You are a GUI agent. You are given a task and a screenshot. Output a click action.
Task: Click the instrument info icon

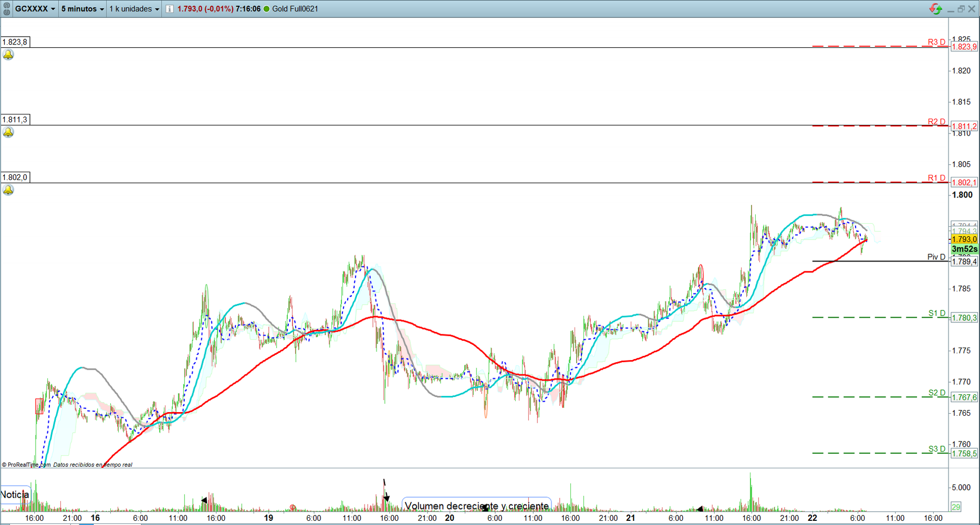click(x=170, y=9)
